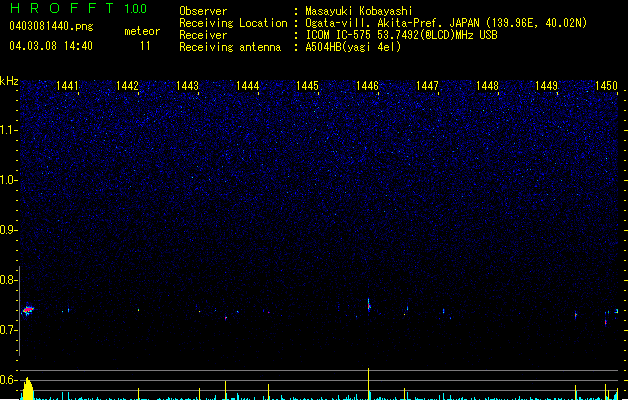Click the 1444 time axis marker
The width and height of the screenshot is (629, 400).
click(x=247, y=86)
